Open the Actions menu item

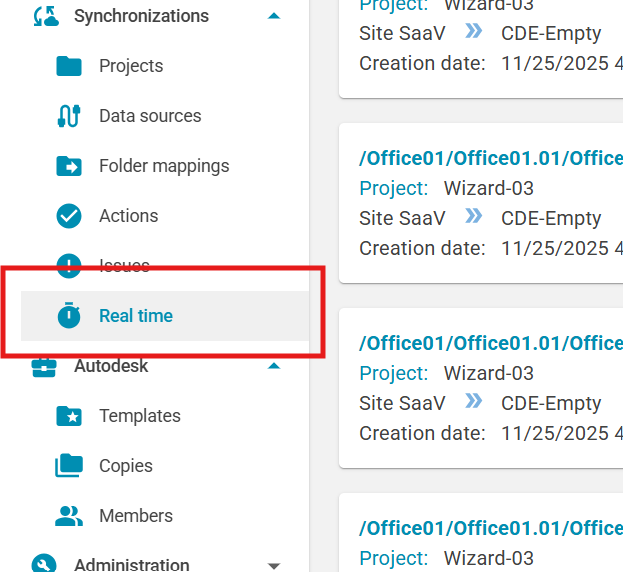(x=129, y=216)
